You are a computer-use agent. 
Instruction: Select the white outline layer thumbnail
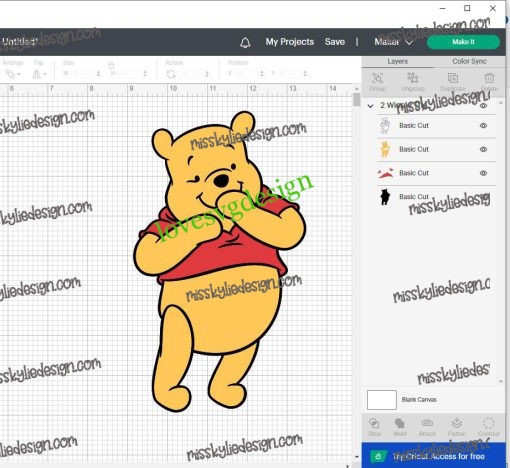385,126
